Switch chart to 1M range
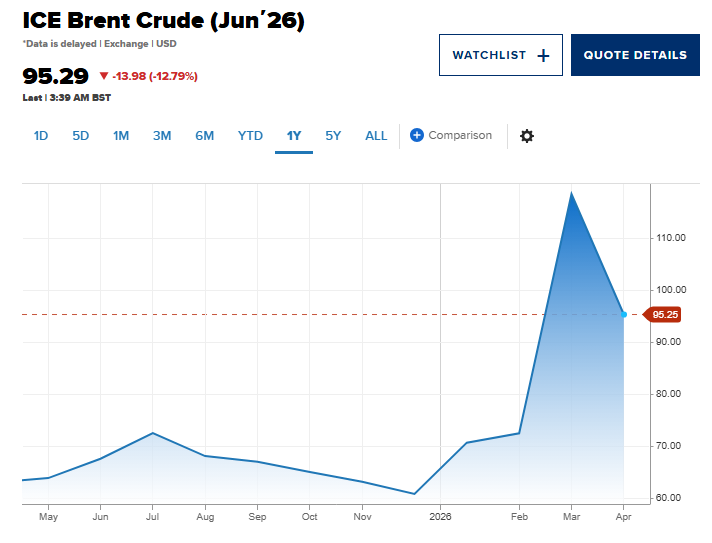The width and height of the screenshot is (712, 543). pos(121,136)
